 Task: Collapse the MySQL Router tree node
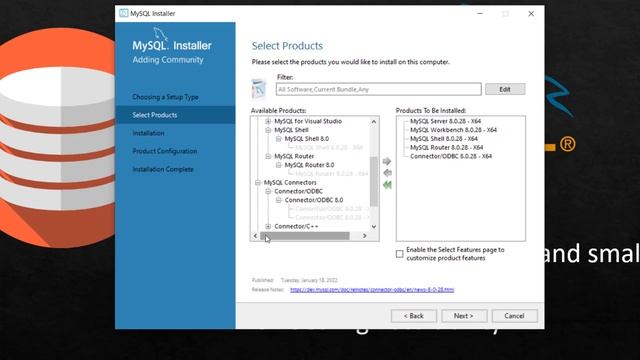pos(268,156)
